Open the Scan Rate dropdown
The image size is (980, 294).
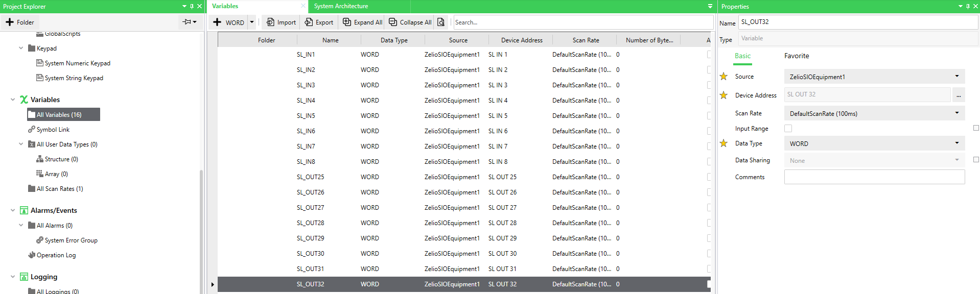tap(874, 113)
